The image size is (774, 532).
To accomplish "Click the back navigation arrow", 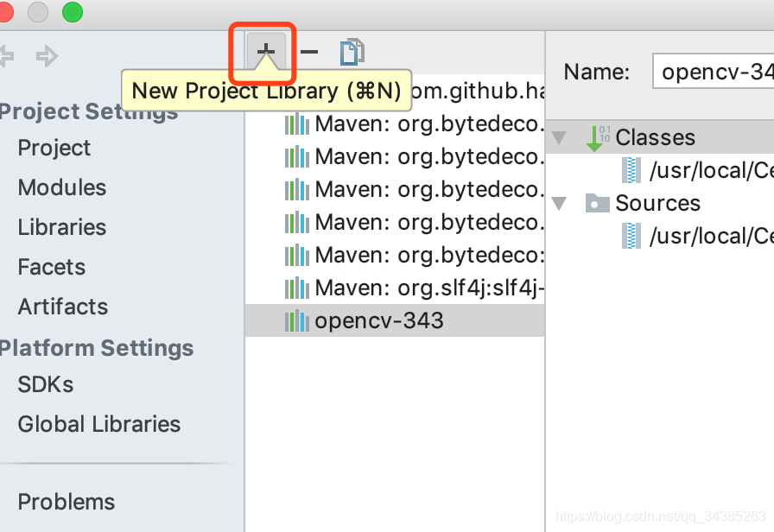I will click(9, 55).
